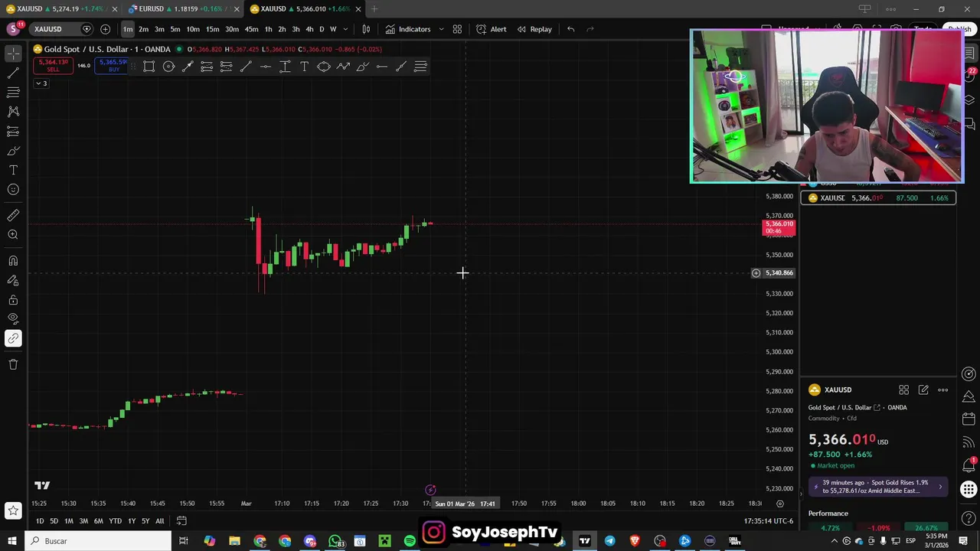Select horizontal lines tool at floating toolbar end
The width and height of the screenshot is (980, 551).
(420, 67)
